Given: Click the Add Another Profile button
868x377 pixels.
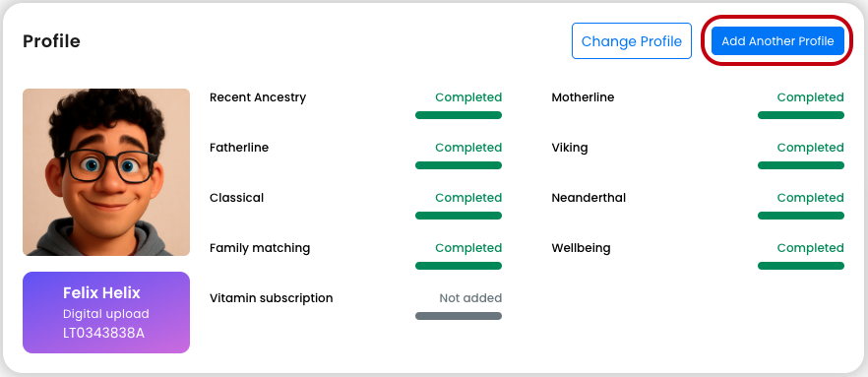Looking at the screenshot, I should [777, 41].
